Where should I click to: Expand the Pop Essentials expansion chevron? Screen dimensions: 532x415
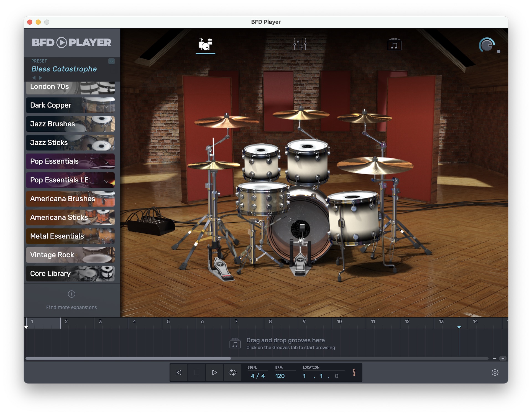[x=106, y=163]
